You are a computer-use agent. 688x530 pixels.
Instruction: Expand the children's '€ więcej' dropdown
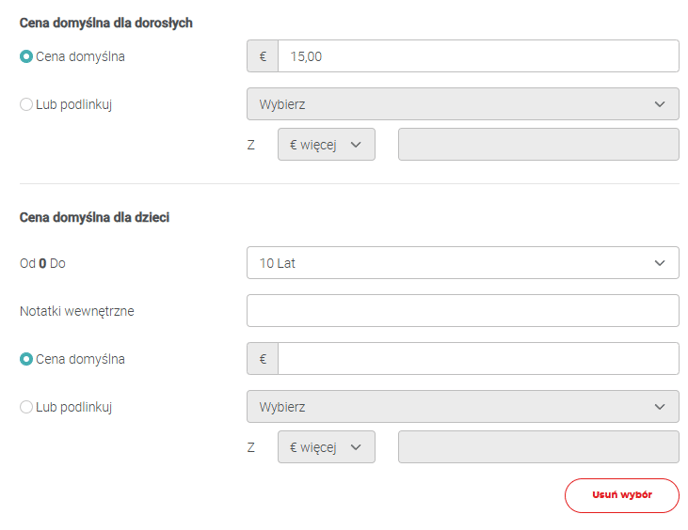tap(326, 447)
